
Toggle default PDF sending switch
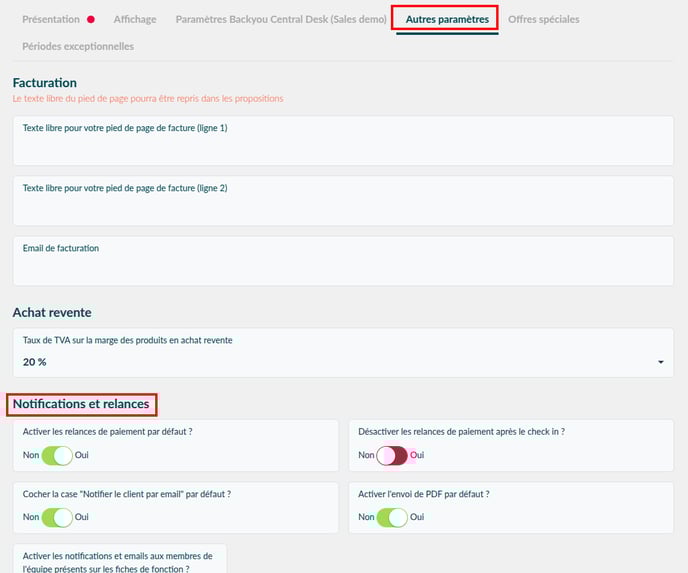tap(392, 517)
